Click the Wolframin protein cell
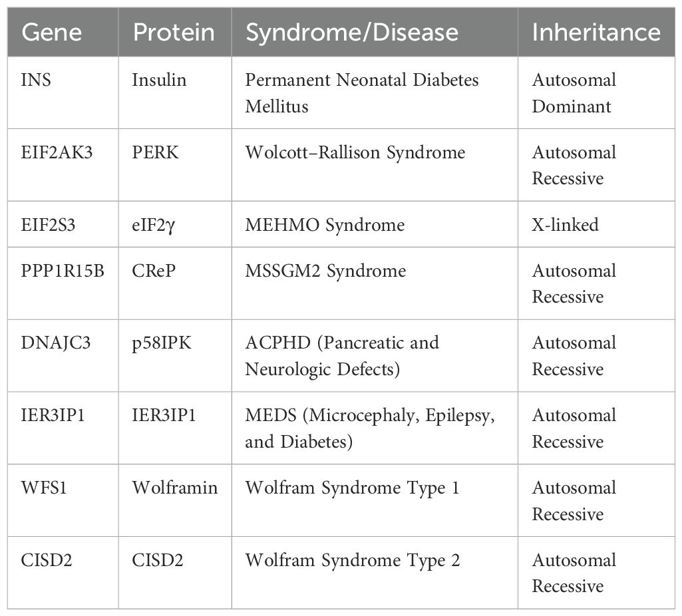This screenshot has width=682, height=616. pos(175,488)
